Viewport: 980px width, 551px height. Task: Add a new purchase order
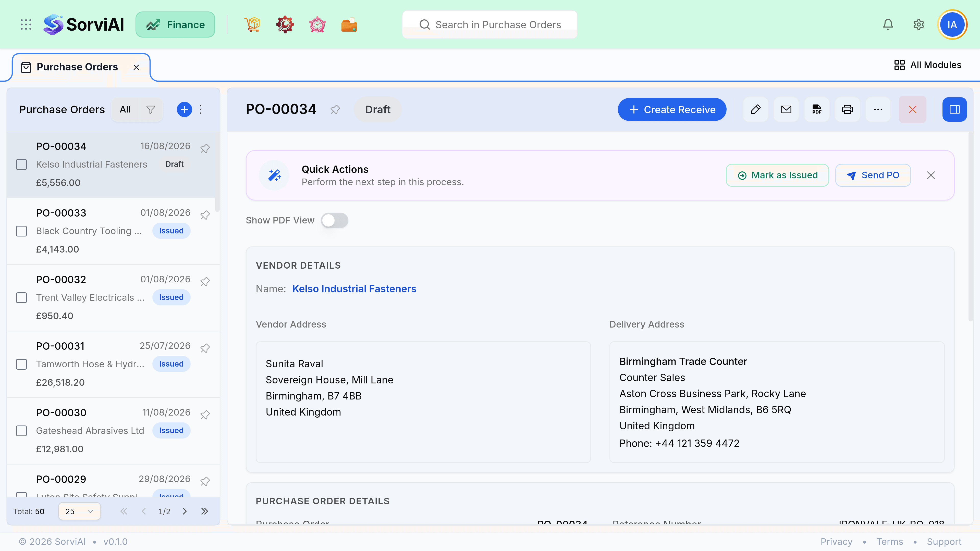point(185,109)
